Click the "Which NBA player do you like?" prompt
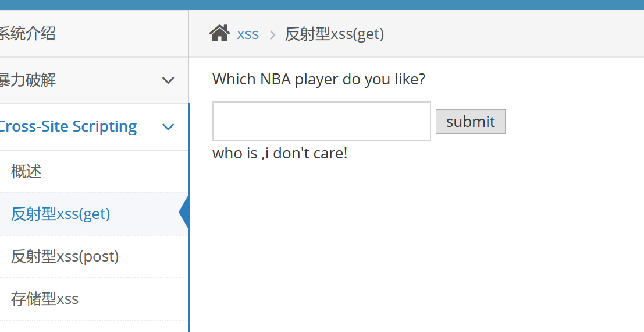This screenshot has height=332, width=644. pyautogui.click(x=319, y=79)
